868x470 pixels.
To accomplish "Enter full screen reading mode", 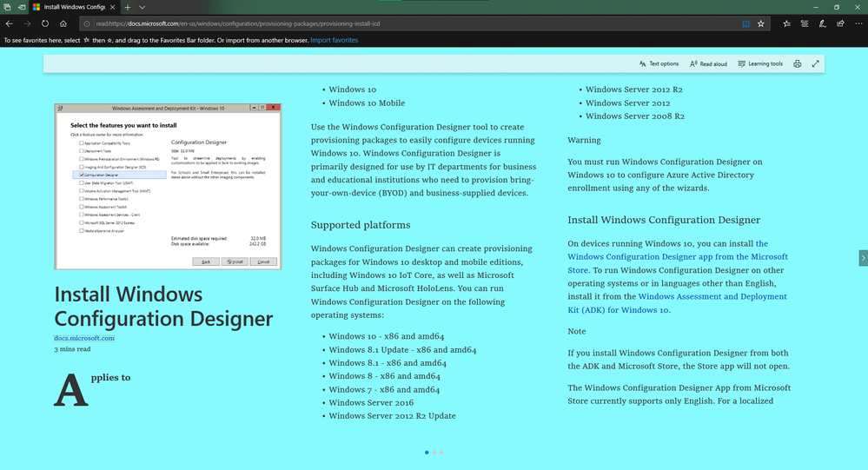I will pyautogui.click(x=815, y=63).
